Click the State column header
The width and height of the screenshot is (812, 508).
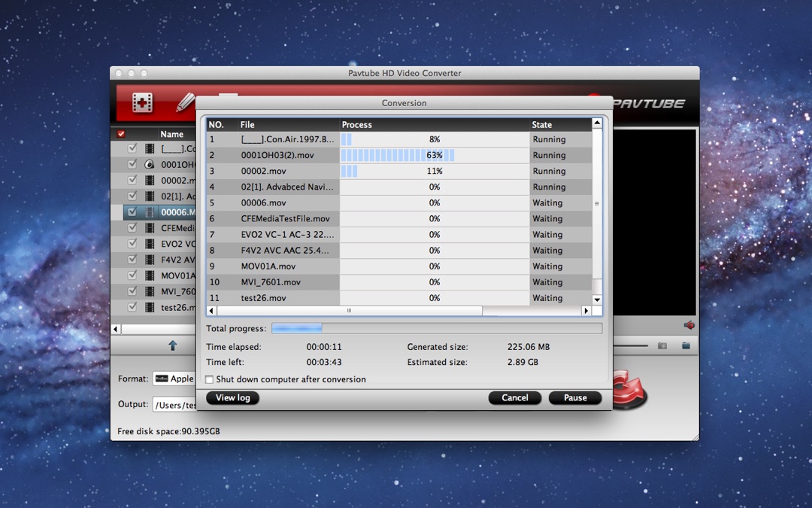click(560, 124)
